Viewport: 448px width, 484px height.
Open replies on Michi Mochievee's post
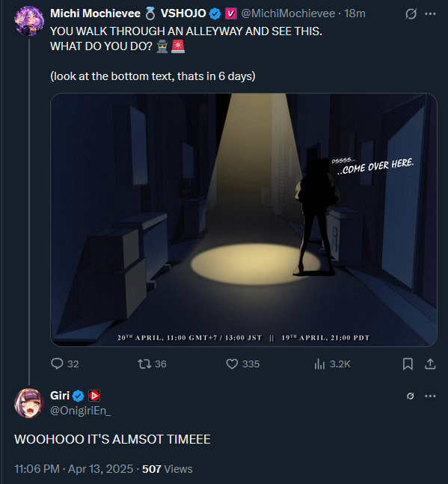click(65, 364)
